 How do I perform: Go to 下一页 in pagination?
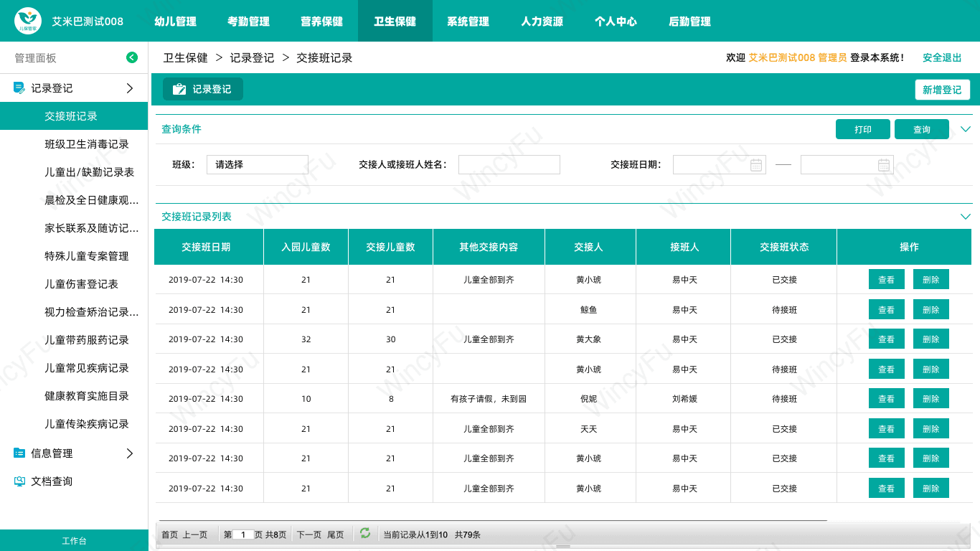pyautogui.click(x=309, y=534)
